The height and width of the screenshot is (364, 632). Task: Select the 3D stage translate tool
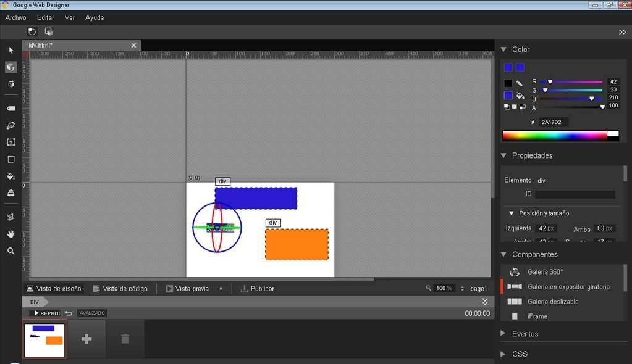[11, 84]
